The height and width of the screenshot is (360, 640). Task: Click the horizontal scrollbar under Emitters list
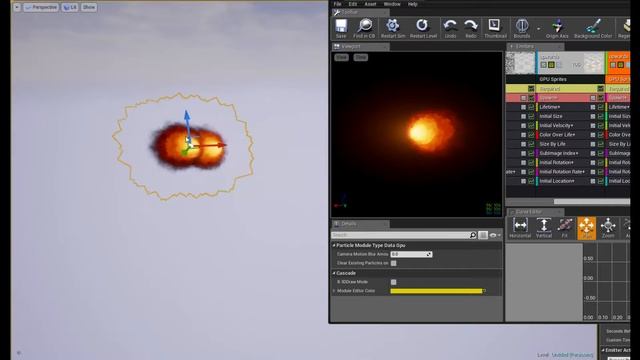[591, 202]
